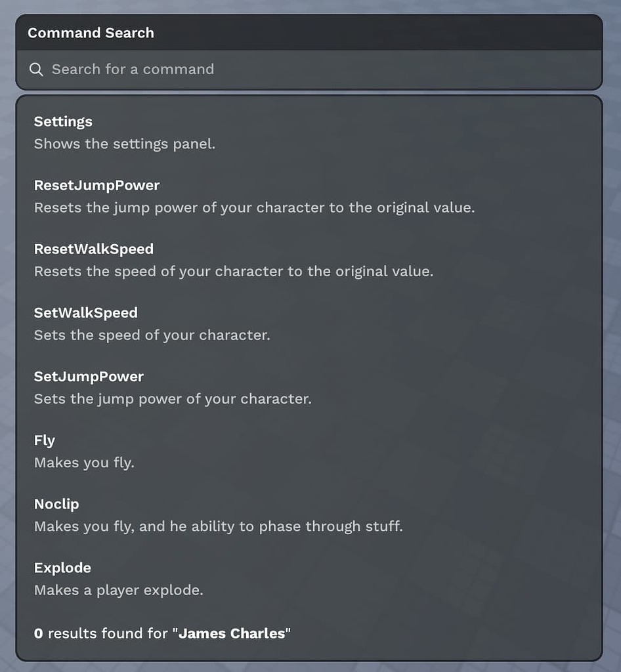Click the results found for James Charles text

(x=162, y=633)
